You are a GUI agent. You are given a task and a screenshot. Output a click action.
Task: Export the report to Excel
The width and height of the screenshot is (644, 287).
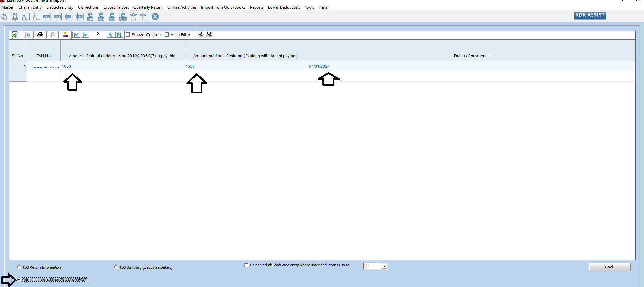coord(14,35)
